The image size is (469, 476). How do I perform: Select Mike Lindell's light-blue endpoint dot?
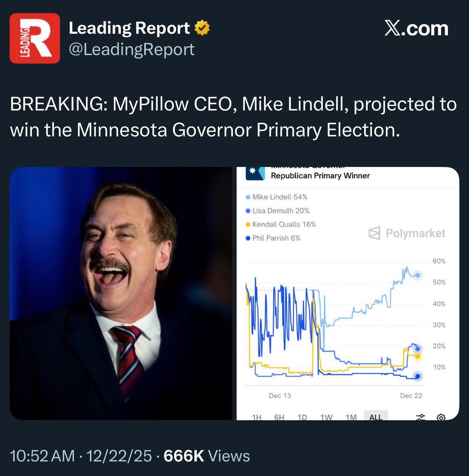point(418,275)
